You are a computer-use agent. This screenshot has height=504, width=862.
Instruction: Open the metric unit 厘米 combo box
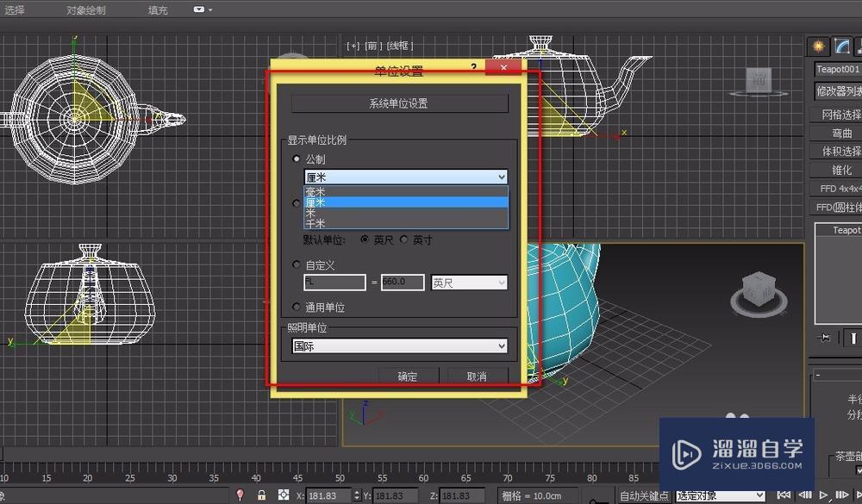pos(406,177)
